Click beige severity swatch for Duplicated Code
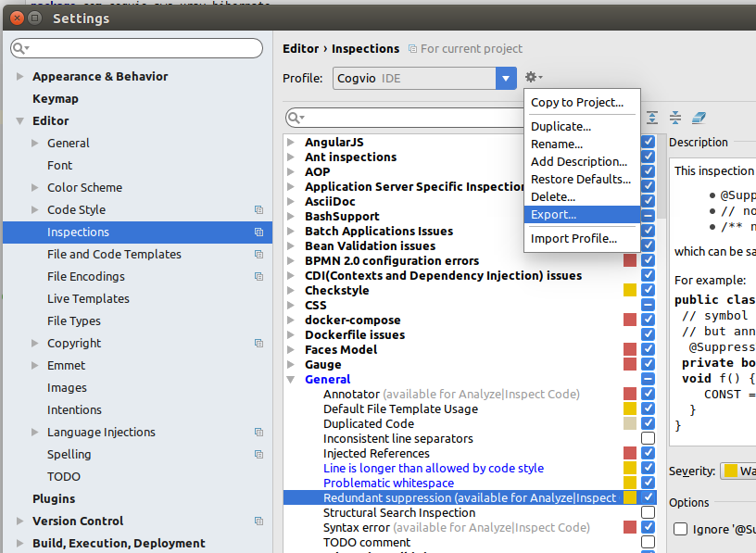Viewport: 756px width, 553px height. tap(630, 423)
